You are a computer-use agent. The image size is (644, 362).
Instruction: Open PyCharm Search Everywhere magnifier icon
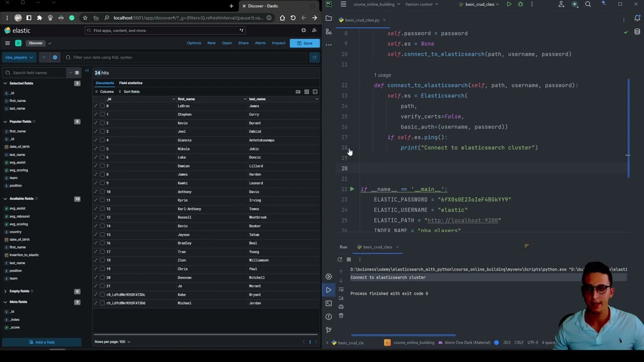tap(588, 5)
